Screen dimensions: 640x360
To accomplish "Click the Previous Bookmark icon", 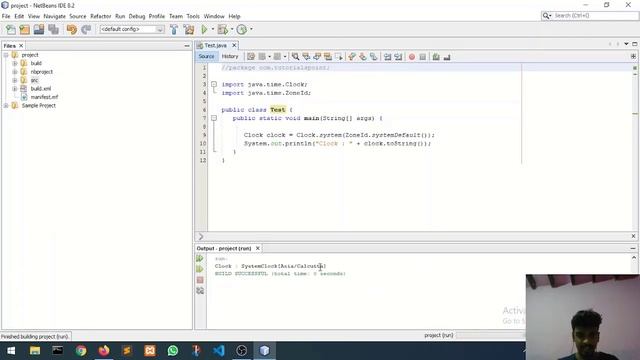I will coord(352,57).
